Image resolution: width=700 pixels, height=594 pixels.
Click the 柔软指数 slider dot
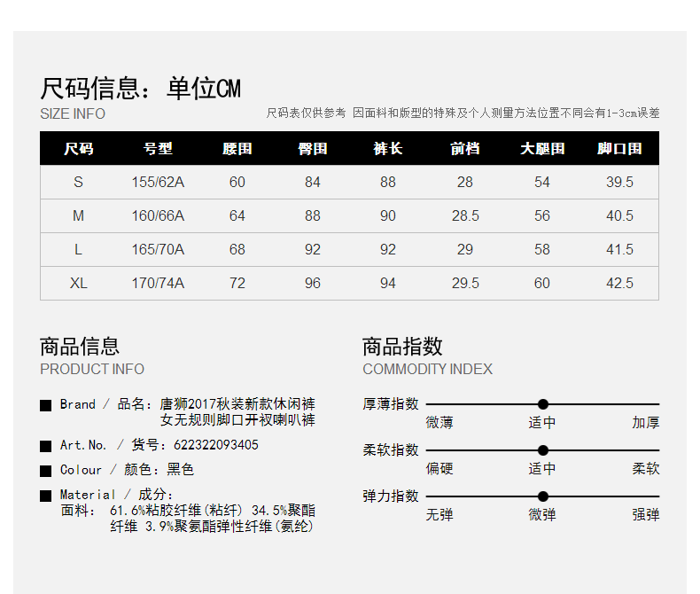tap(543, 450)
